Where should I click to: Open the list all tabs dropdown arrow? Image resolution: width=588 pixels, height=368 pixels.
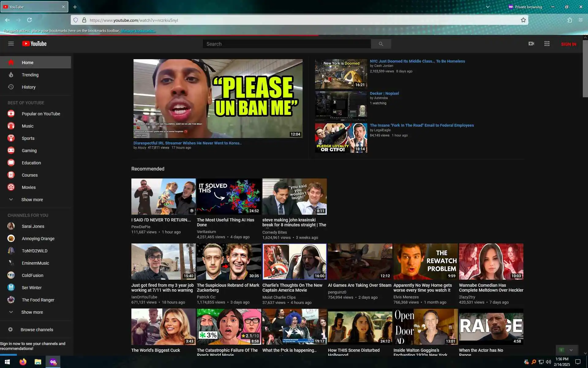pos(488,7)
